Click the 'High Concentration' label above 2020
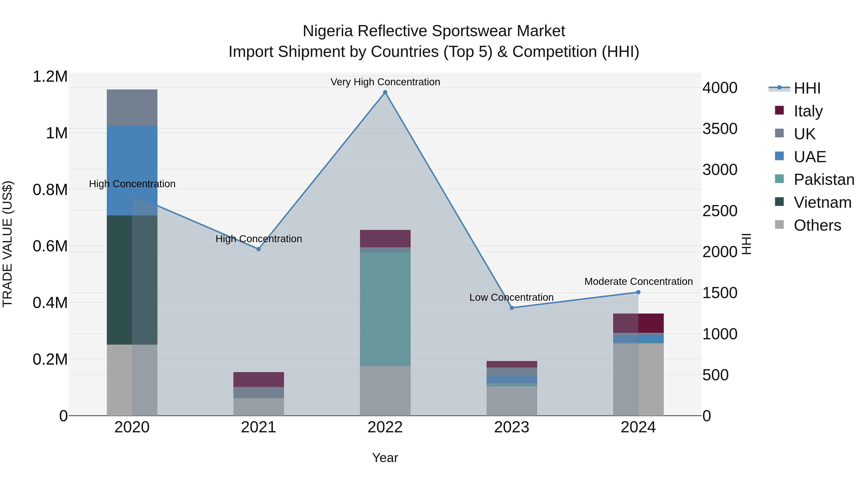The height and width of the screenshot is (488, 868). click(x=132, y=184)
